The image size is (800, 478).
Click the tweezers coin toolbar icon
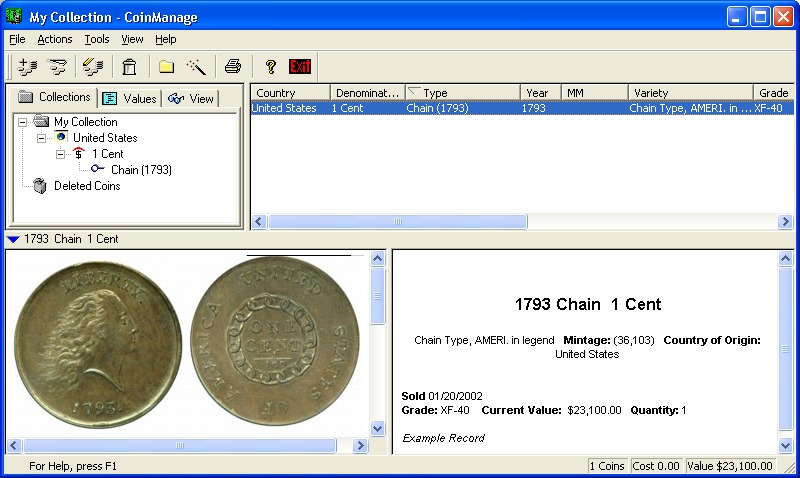pos(57,67)
